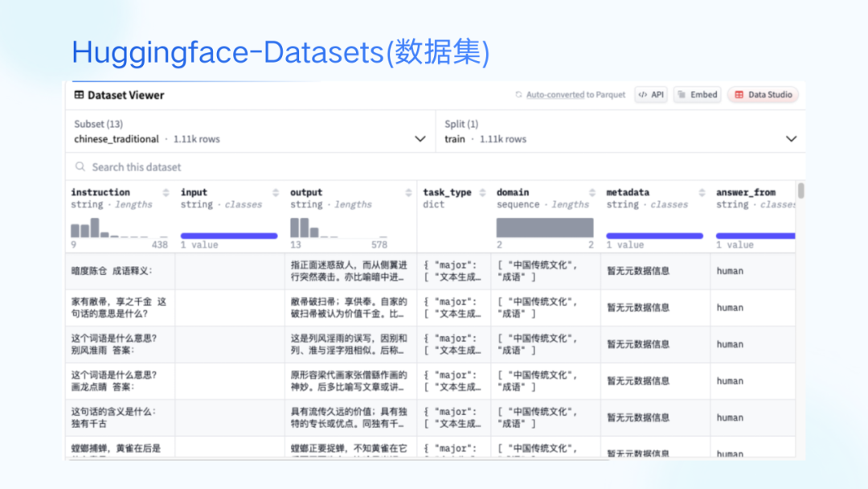The height and width of the screenshot is (489, 868).
Task: Click the Dataset Viewer table icon
Action: pyautogui.click(x=79, y=95)
